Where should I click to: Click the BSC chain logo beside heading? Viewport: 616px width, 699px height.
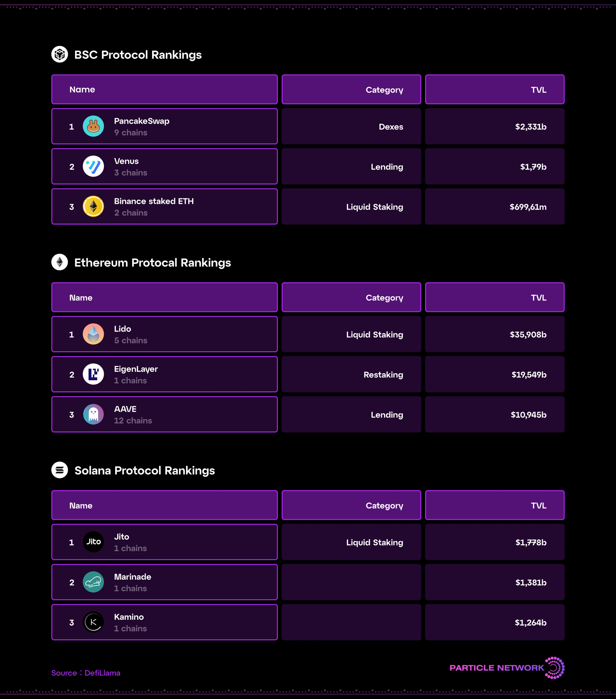pos(59,55)
